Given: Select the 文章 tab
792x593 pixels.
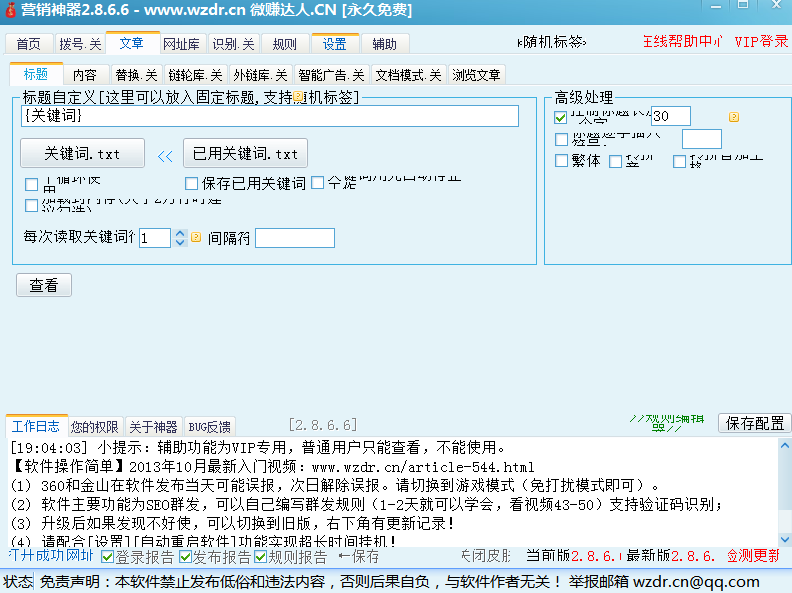Looking at the screenshot, I should point(132,43).
